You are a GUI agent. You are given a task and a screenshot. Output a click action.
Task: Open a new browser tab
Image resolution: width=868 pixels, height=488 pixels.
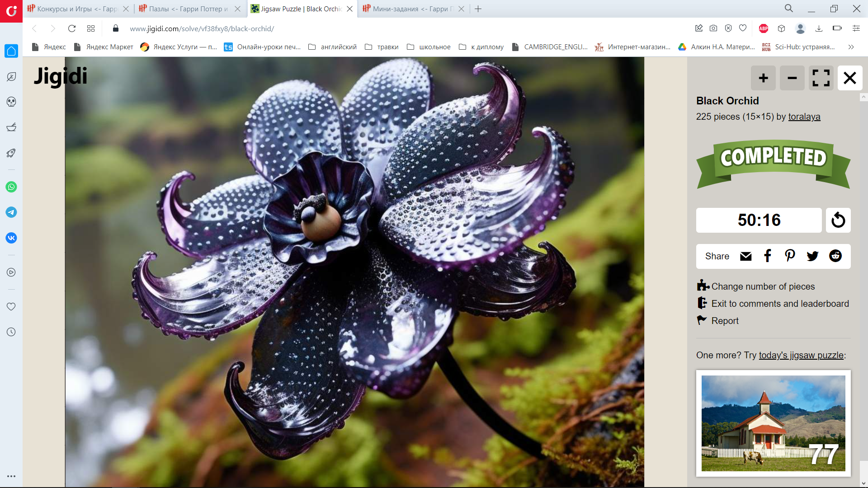(478, 9)
